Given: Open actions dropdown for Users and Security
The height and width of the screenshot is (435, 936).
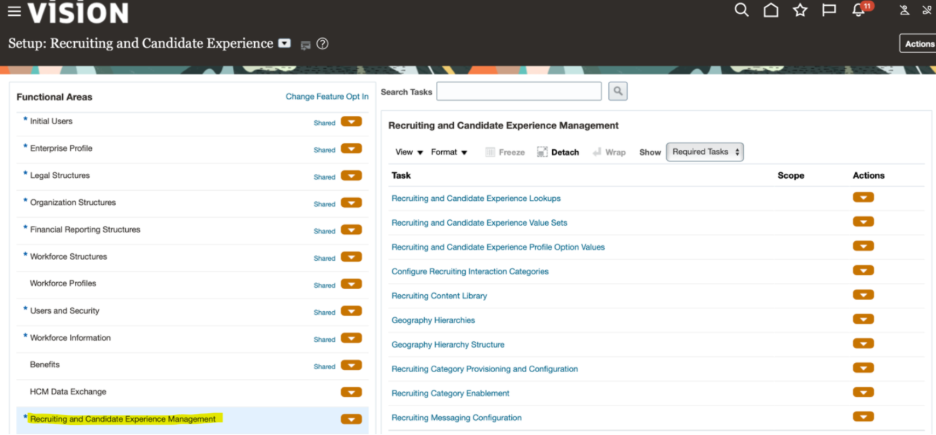Looking at the screenshot, I should (x=351, y=311).
